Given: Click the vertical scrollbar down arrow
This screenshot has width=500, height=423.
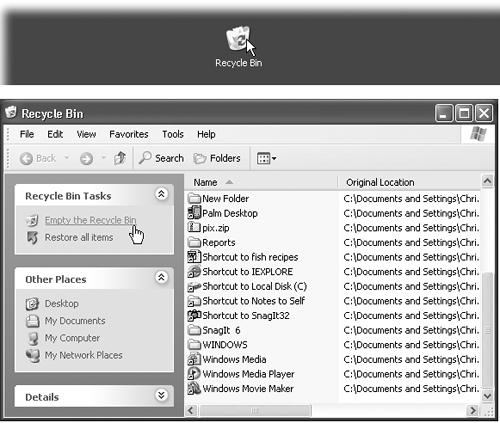Looking at the screenshot, I should pos(487,396).
